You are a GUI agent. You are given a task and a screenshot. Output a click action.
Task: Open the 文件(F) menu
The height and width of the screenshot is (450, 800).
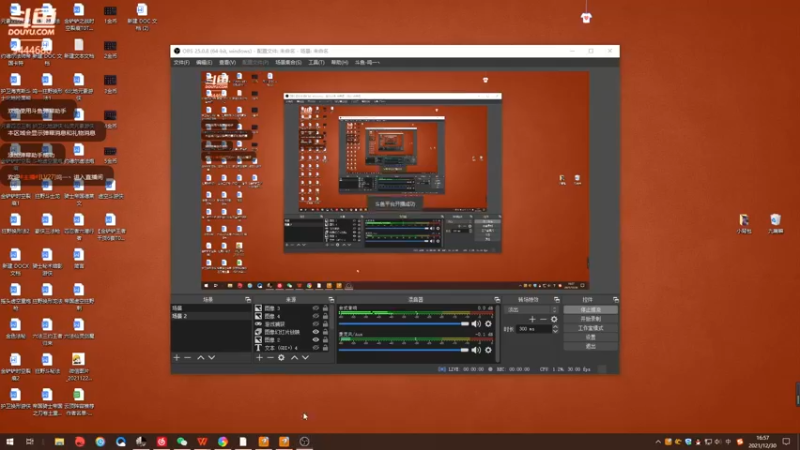182,62
